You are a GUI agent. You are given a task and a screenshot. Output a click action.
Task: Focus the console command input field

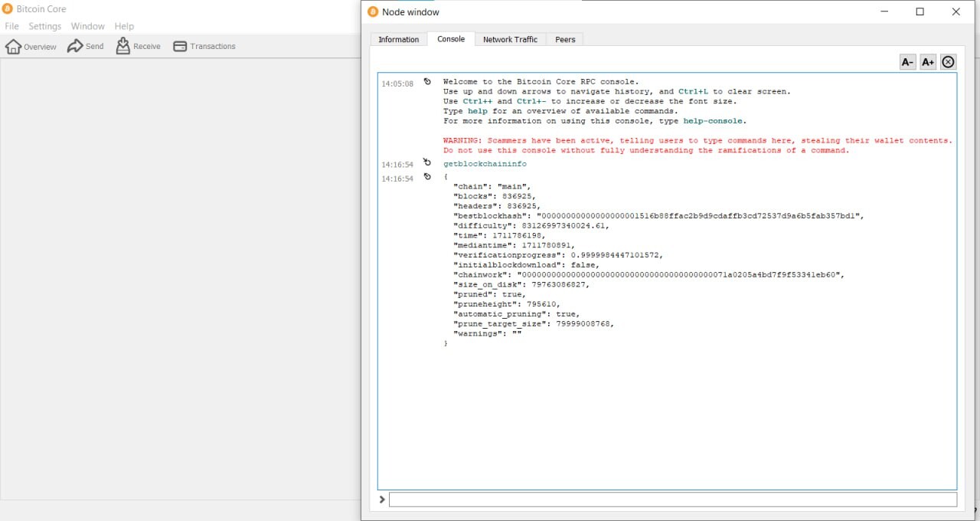[x=673, y=500]
